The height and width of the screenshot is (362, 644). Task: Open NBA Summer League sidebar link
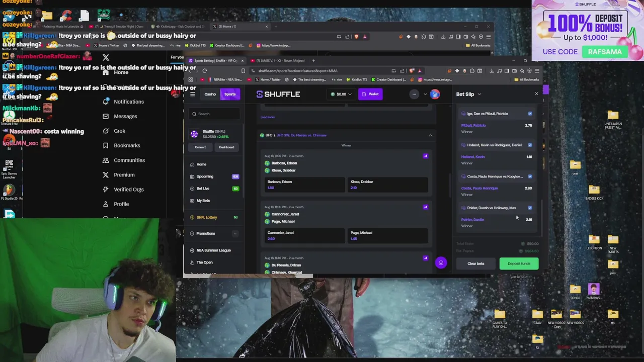click(x=213, y=250)
